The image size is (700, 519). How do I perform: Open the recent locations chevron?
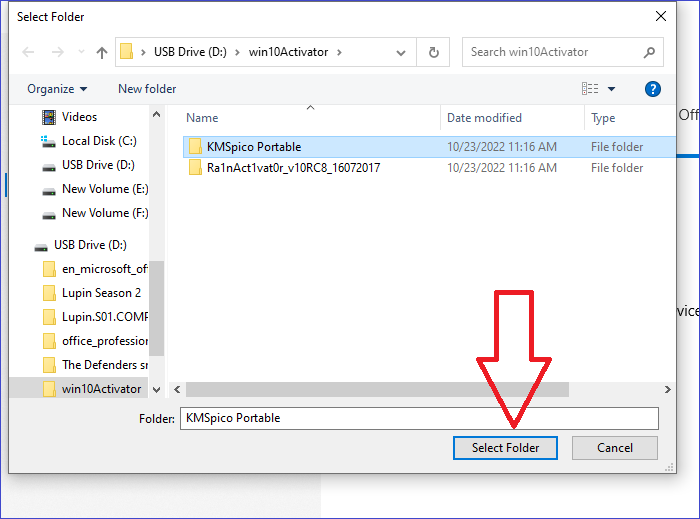[x=78, y=52]
